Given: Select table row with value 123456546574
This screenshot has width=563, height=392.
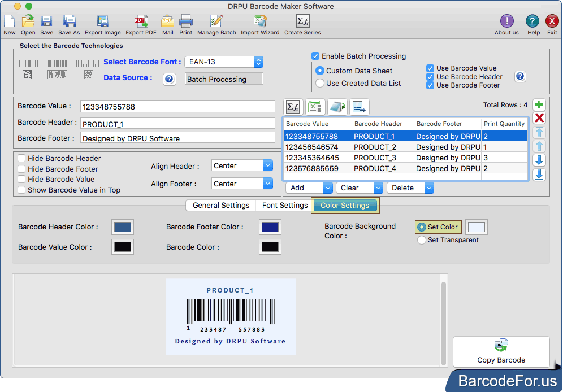Looking at the screenshot, I should (x=405, y=147).
